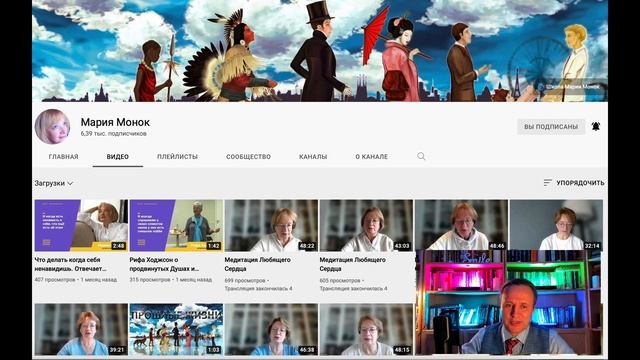Play the video thumbnail with duration 48:22

[271, 225]
